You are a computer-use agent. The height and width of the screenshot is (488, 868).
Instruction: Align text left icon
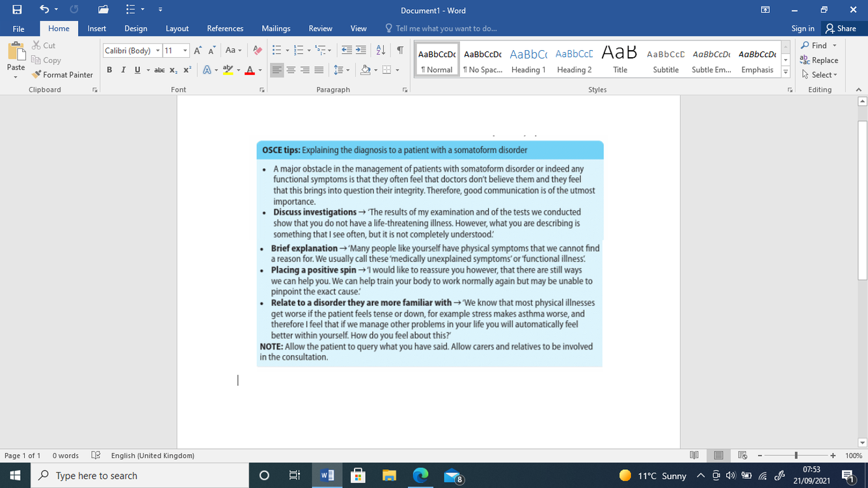pos(277,70)
